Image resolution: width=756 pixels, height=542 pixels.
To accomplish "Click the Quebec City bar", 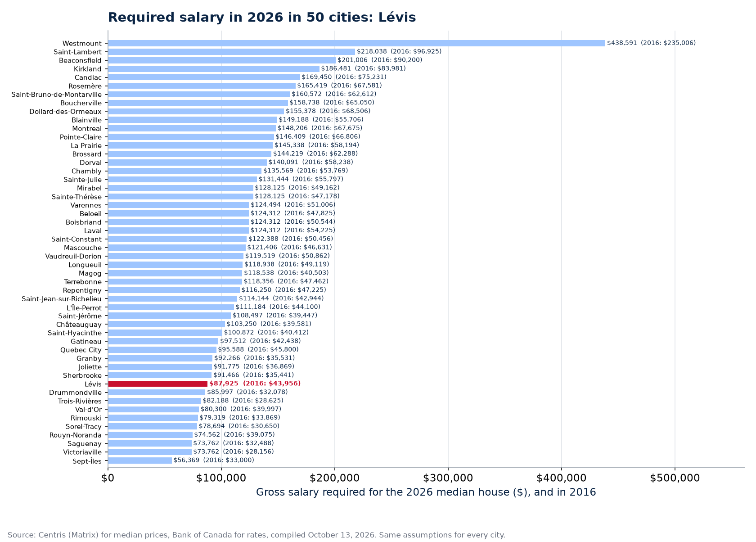I will click(x=162, y=350).
